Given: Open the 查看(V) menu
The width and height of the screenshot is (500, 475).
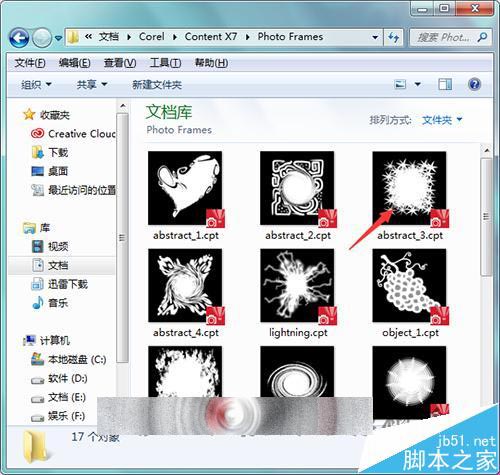Looking at the screenshot, I should (x=120, y=63).
